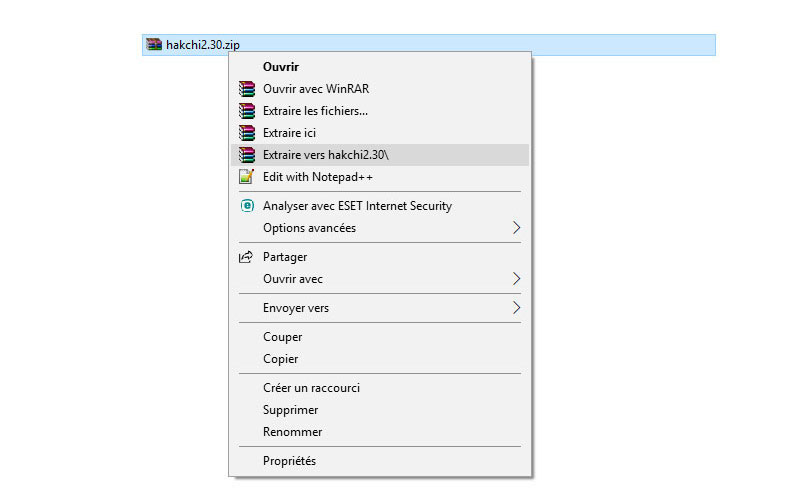Choose Renommer from the context menu
The width and height of the screenshot is (800, 500).
click(x=292, y=432)
